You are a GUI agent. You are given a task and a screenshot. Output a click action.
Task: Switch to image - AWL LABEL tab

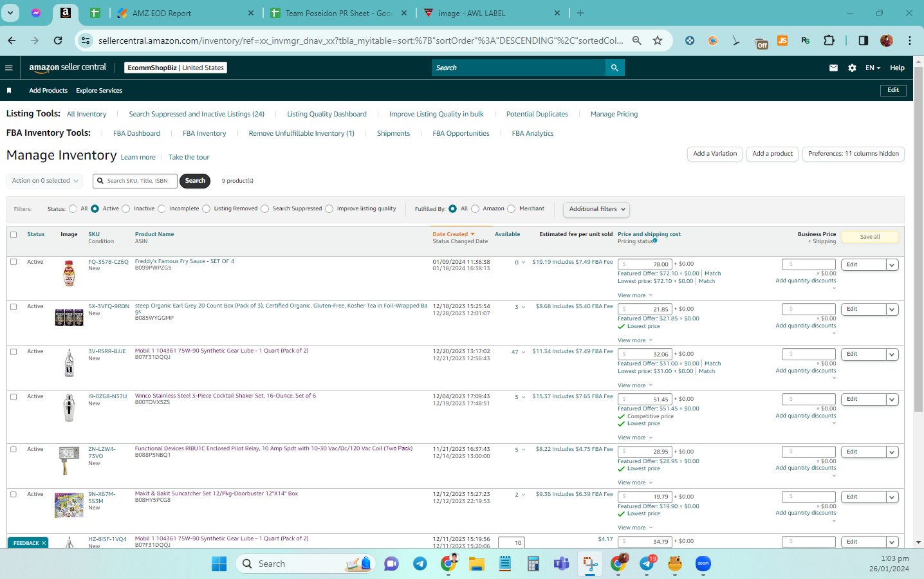(492, 13)
